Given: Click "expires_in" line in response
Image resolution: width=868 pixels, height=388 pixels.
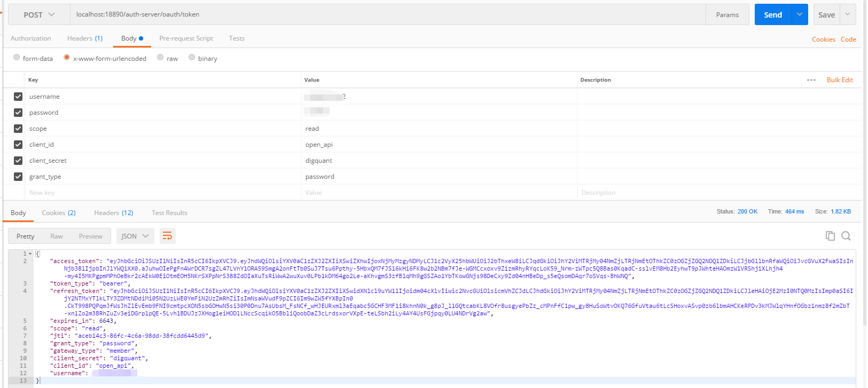Looking at the screenshot, I should (83, 321).
